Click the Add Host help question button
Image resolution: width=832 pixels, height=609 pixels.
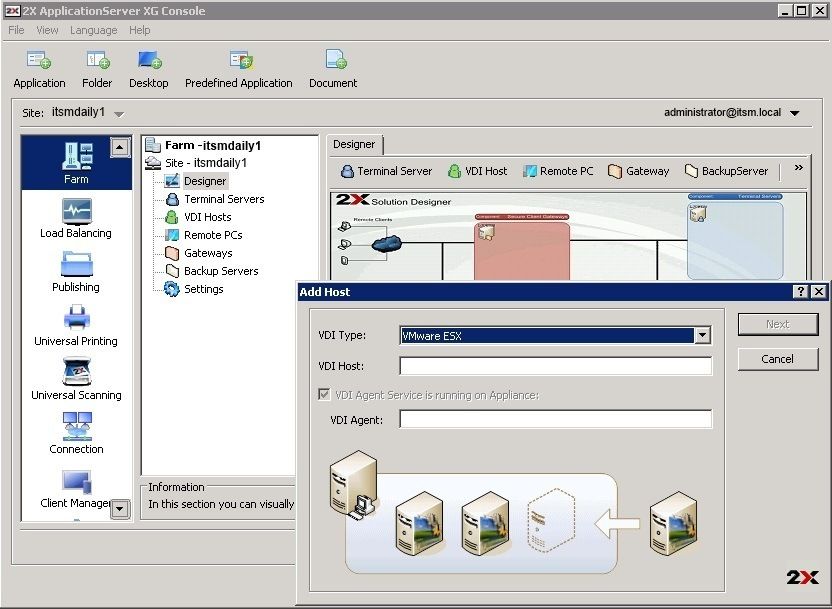coord(801,291)
